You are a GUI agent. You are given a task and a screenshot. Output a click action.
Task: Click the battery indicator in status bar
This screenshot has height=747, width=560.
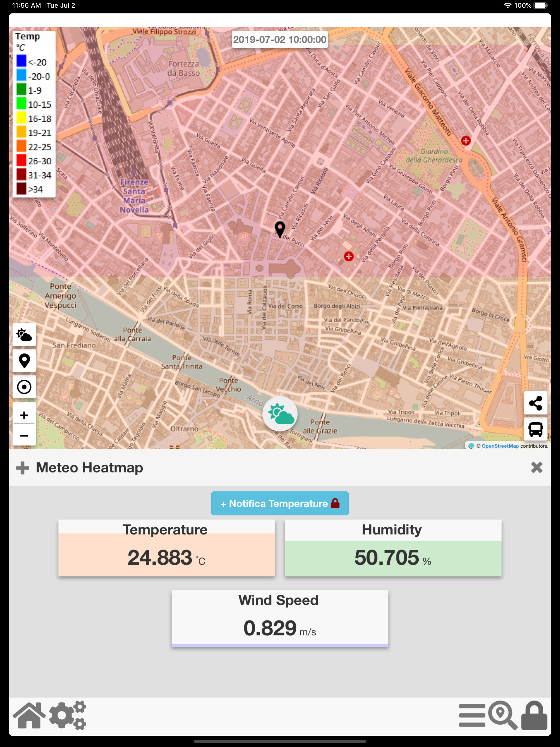point(541,5)
